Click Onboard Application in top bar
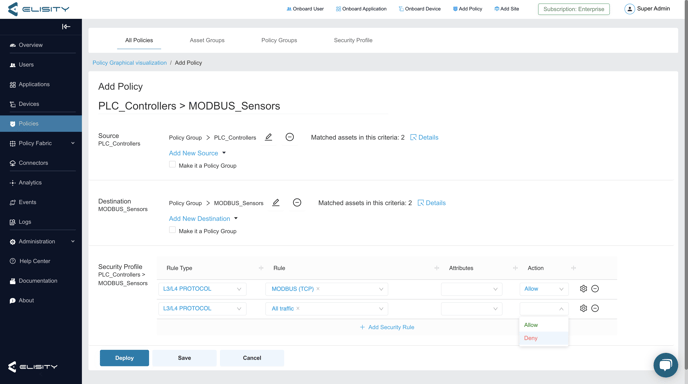The width and height of the screenshot is (688, 384). (361, 9)
